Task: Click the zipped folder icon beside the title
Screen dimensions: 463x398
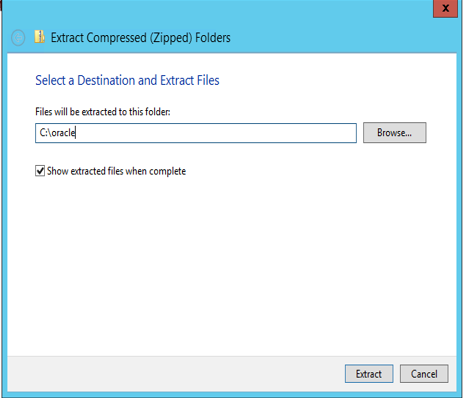Action: pyautogui.click(x=40, y=37)
